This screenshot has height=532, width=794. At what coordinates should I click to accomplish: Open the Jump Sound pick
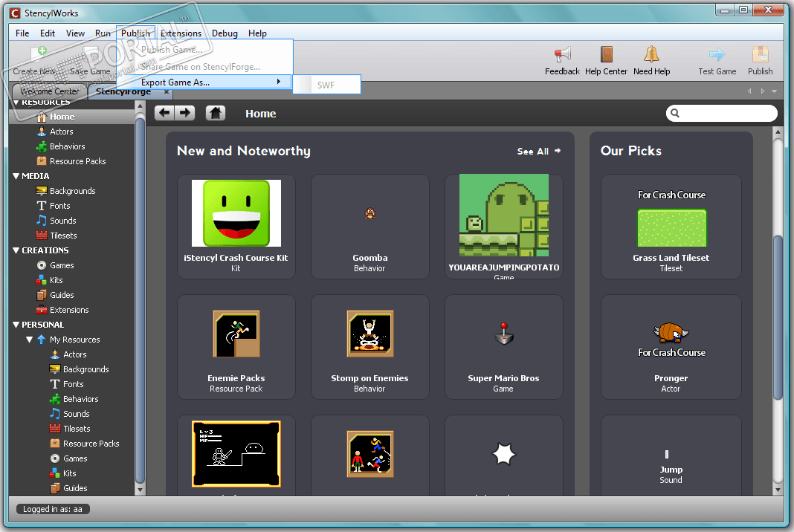(671, 455)
